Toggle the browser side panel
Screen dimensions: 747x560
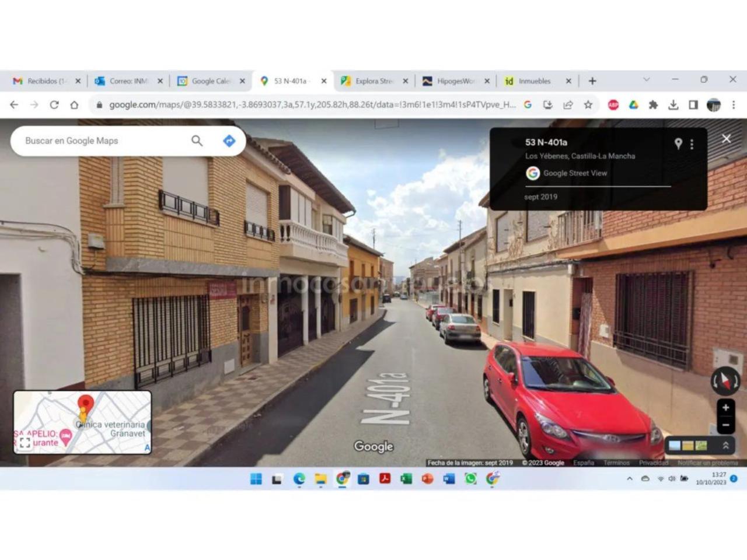693,105
